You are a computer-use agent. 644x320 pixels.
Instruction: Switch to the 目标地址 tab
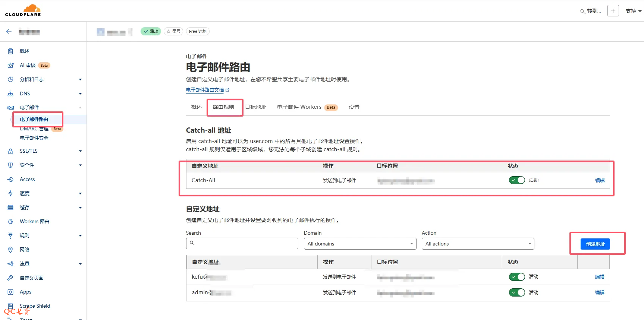pos(256,107)
